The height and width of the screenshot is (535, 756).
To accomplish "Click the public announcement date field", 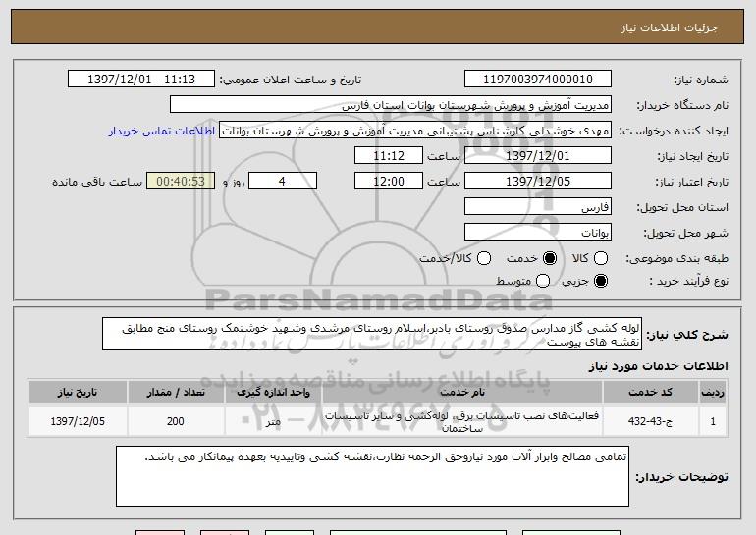I will tap(141, 80).
